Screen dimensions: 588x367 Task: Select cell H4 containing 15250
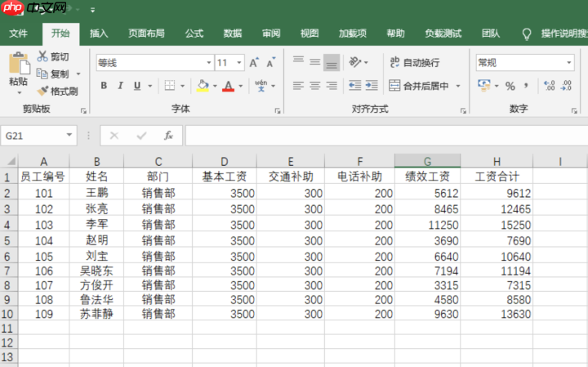(x=497, y=225)
